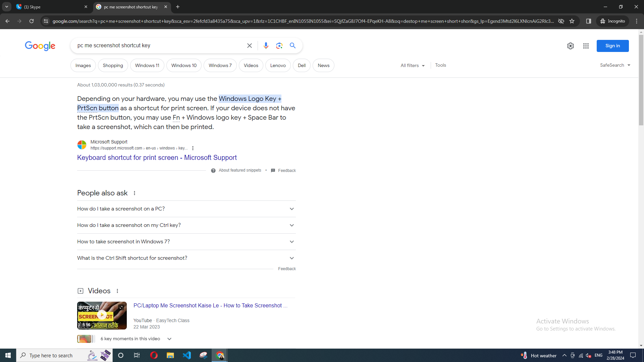Click the Incognito profile button
The width and height of the screenshot is (644, 362).
click(x=612, y=21)
